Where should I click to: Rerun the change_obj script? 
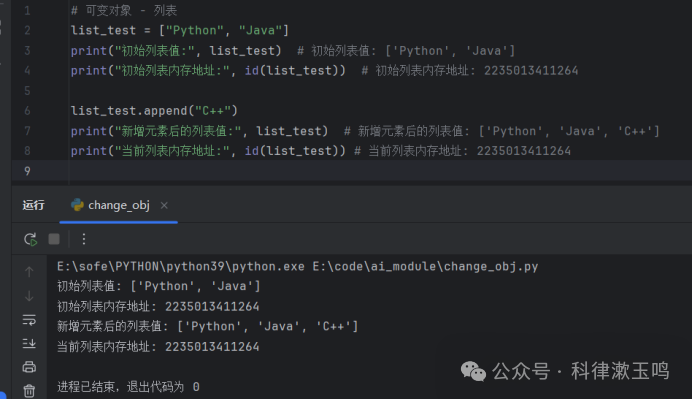(x=30, y=239)
